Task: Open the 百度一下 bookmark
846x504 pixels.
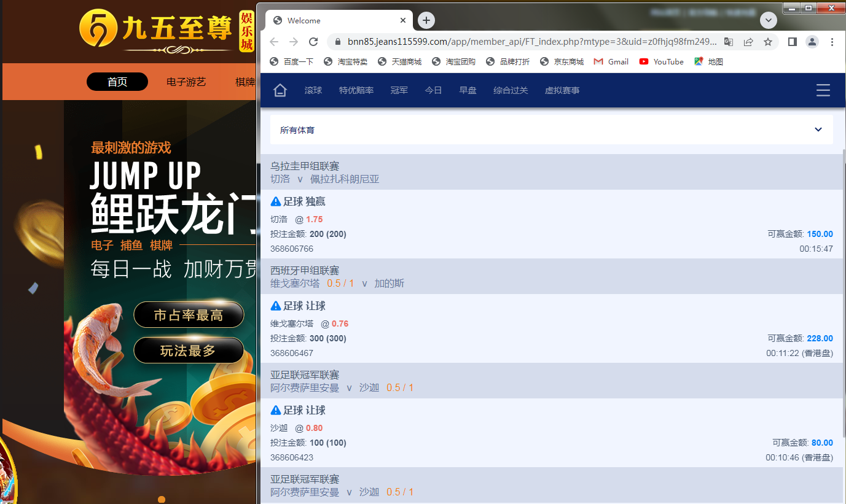Action: click(292, 61)
